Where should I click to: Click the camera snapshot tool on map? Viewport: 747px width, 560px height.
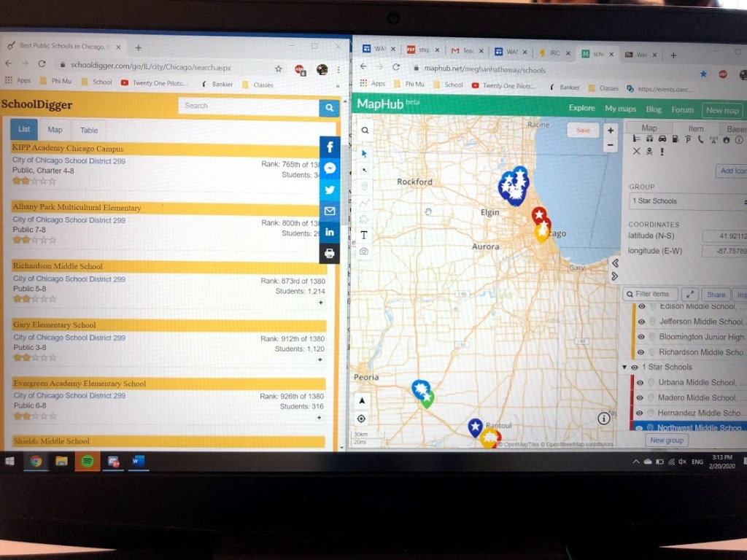point(364,252)
